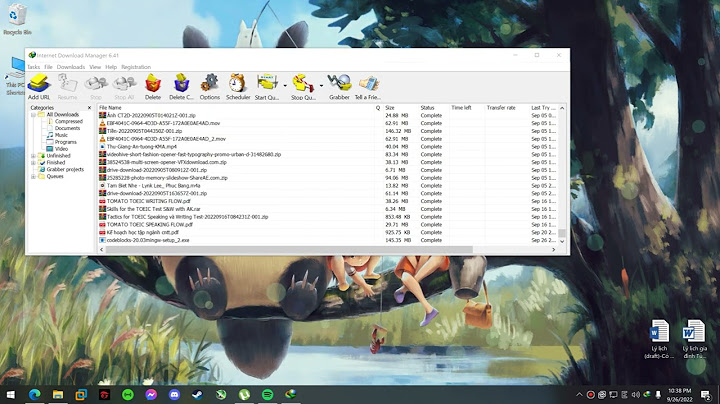Open Recycle Bin desktop icon

(x=17, y=20)
